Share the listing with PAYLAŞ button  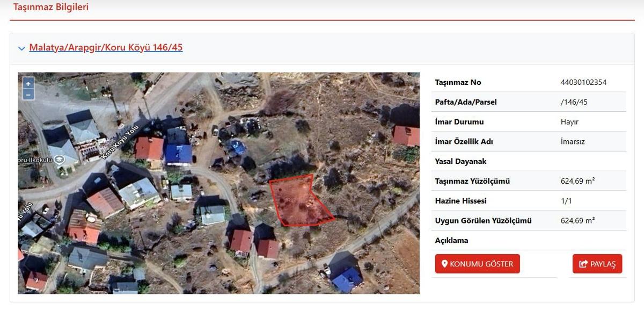pos(597,264)
